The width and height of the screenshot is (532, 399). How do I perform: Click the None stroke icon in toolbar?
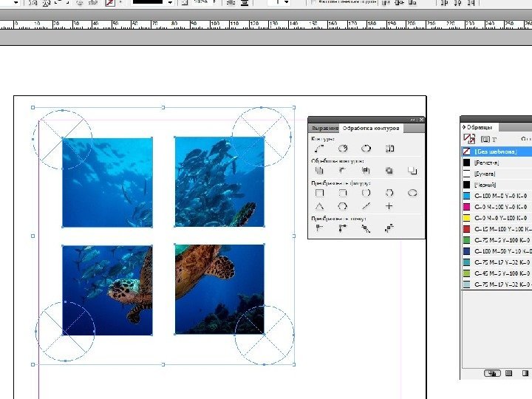tap(110, 3)
